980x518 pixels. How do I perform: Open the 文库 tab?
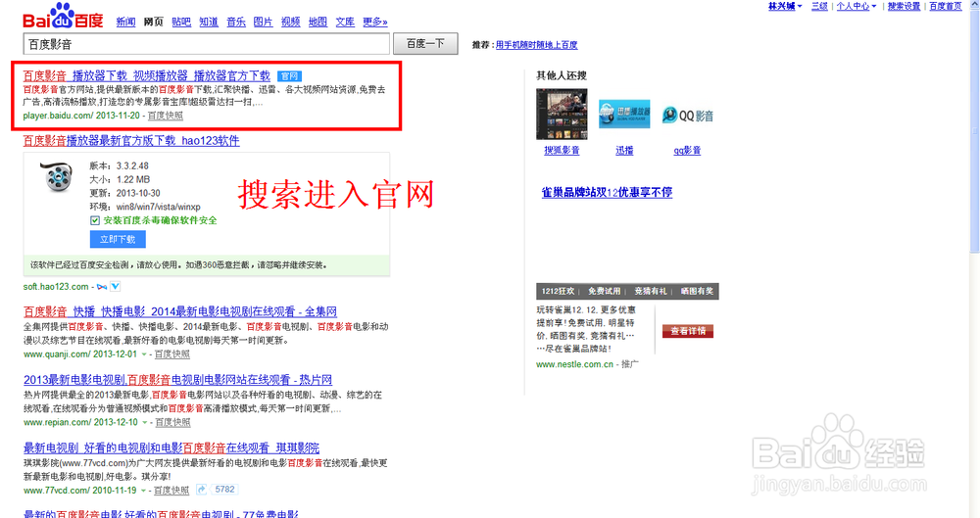pyautogui.click(x=345, y=22)
